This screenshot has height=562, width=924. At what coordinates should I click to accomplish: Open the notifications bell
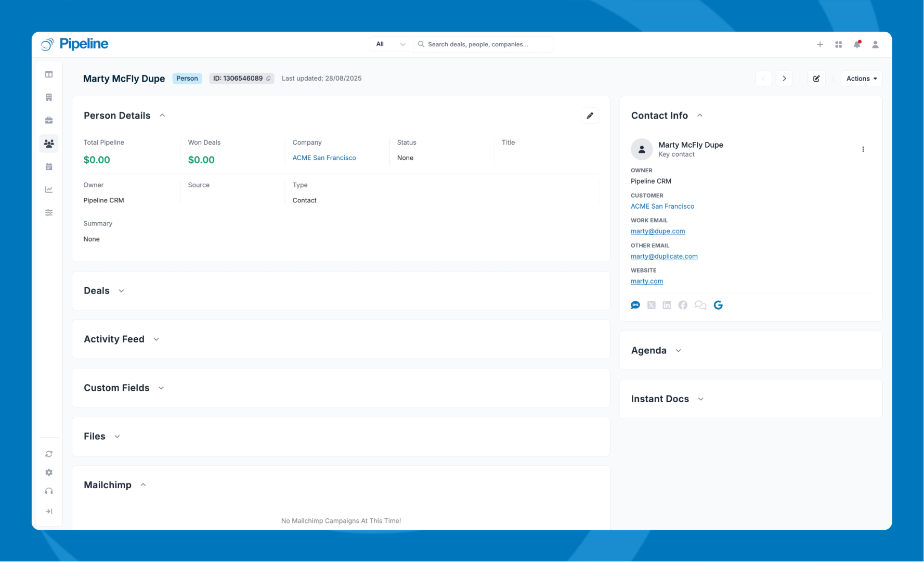(857, 45)
